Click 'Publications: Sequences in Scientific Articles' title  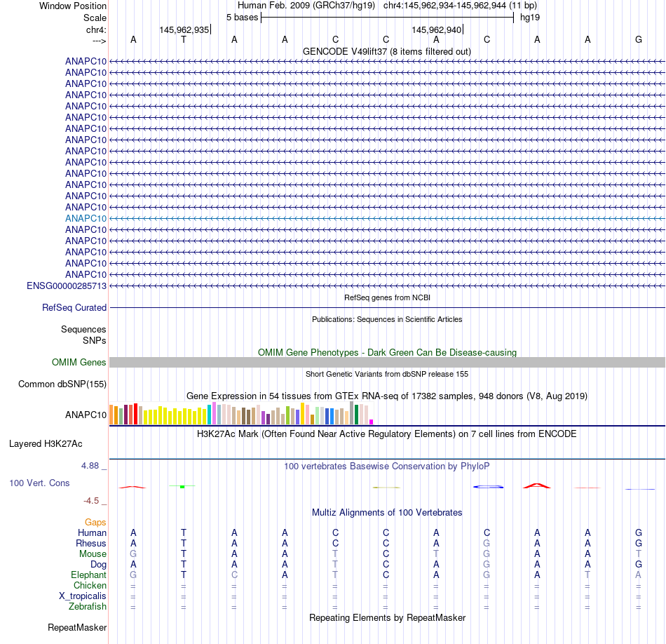[x=387, y=320]
